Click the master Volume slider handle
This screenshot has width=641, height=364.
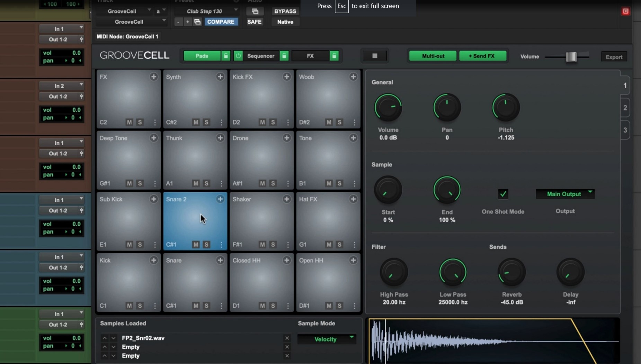571,56
